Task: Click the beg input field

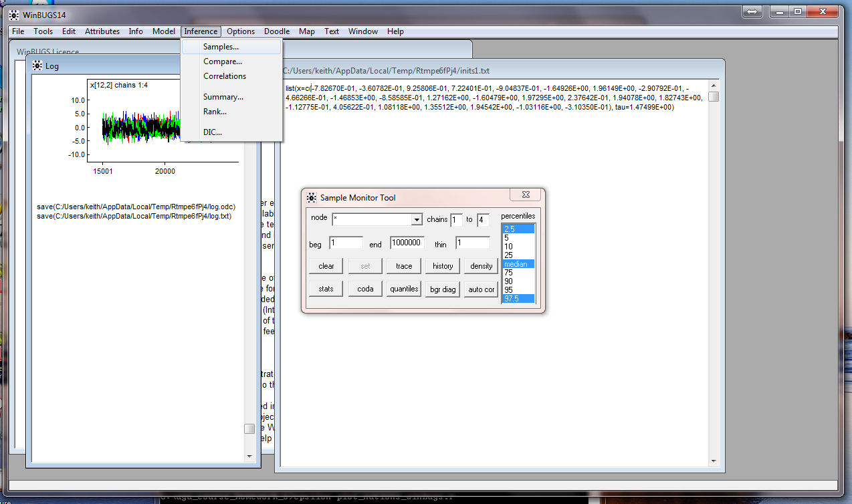Action: 346,243
